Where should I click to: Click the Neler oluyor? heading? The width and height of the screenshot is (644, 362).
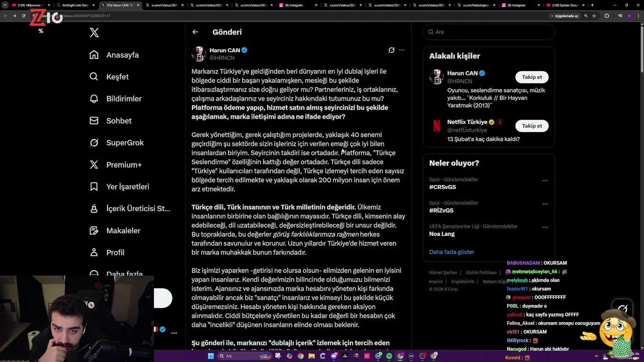[x=454, y=163]
